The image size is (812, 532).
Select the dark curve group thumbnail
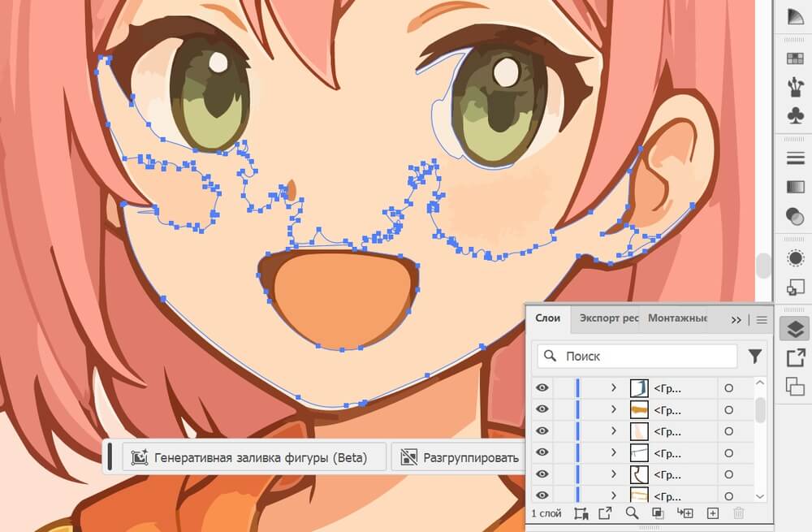click(x=639, y=474)
